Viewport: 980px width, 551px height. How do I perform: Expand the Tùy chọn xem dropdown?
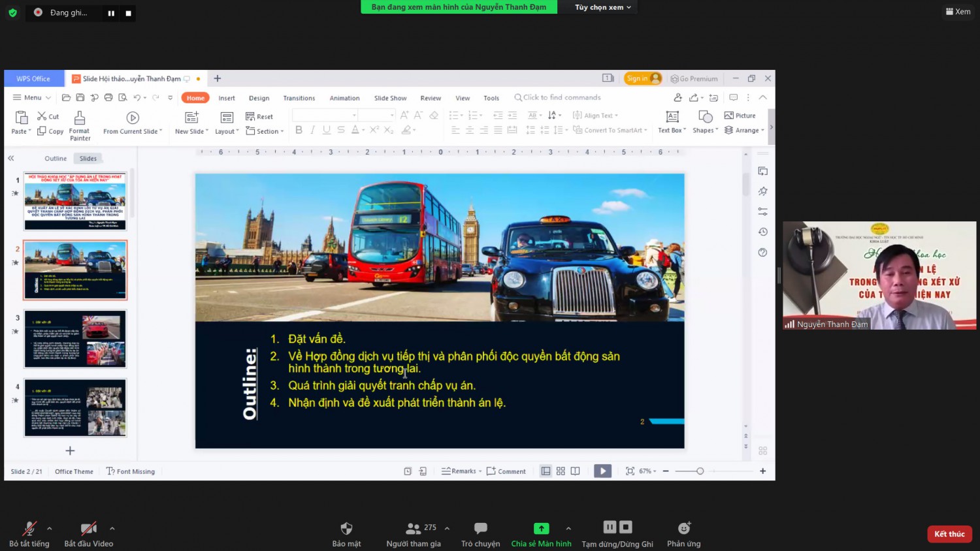(603, 7)
